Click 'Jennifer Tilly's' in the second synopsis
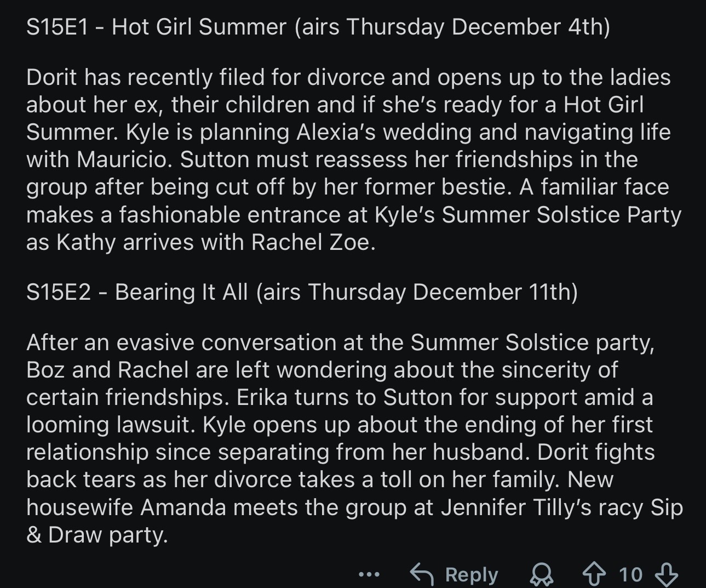The height and width of the screenshot is (588, 706). [x=516, y=507]
